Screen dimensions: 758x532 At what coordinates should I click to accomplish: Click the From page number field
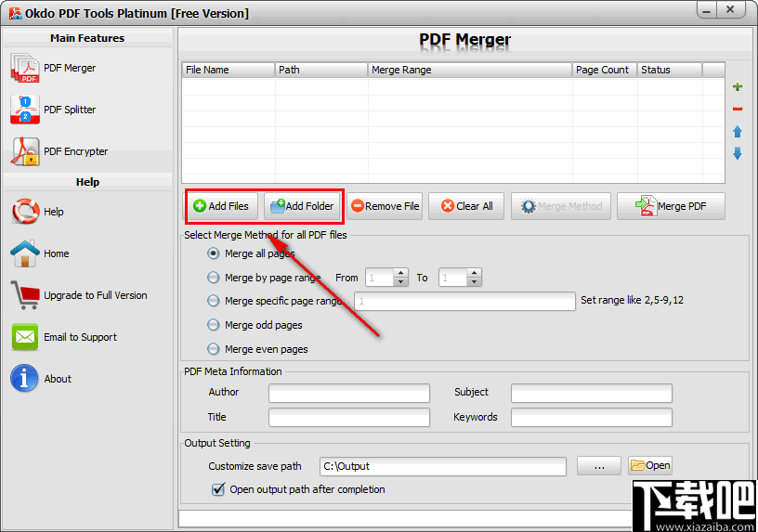coord(380,278)
